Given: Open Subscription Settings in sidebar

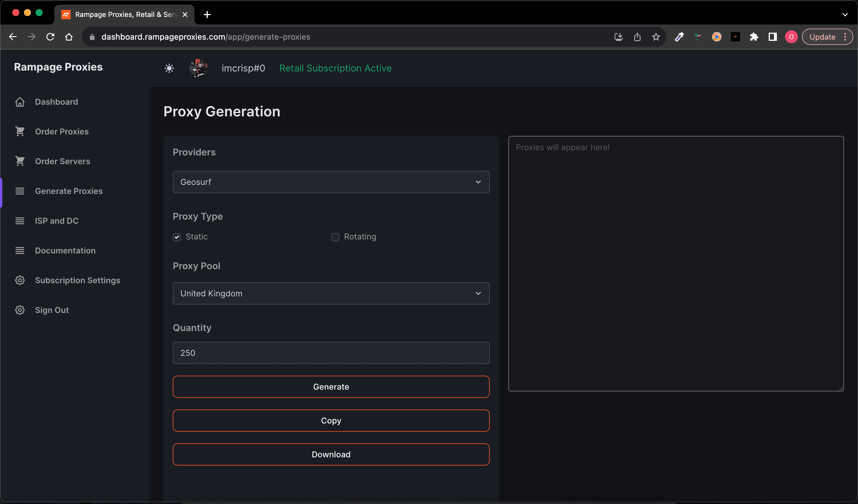Looking at the screenshot, I should coord(77,280).
